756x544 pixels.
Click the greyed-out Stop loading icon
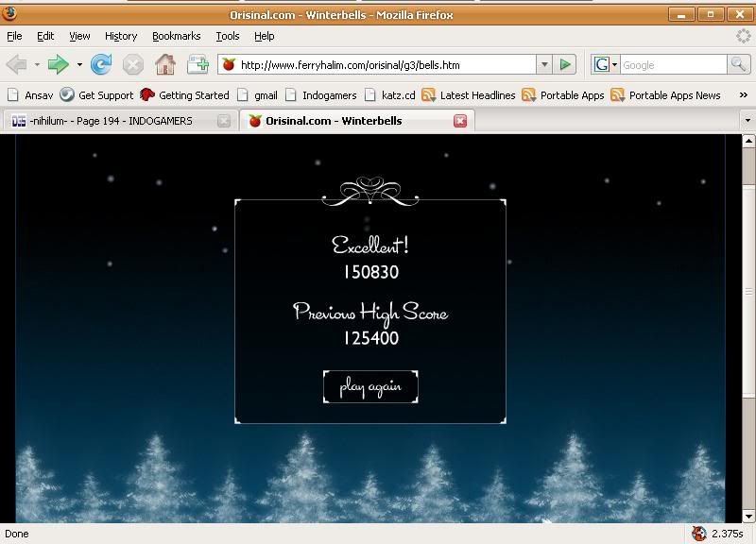(x=132, y=65)
